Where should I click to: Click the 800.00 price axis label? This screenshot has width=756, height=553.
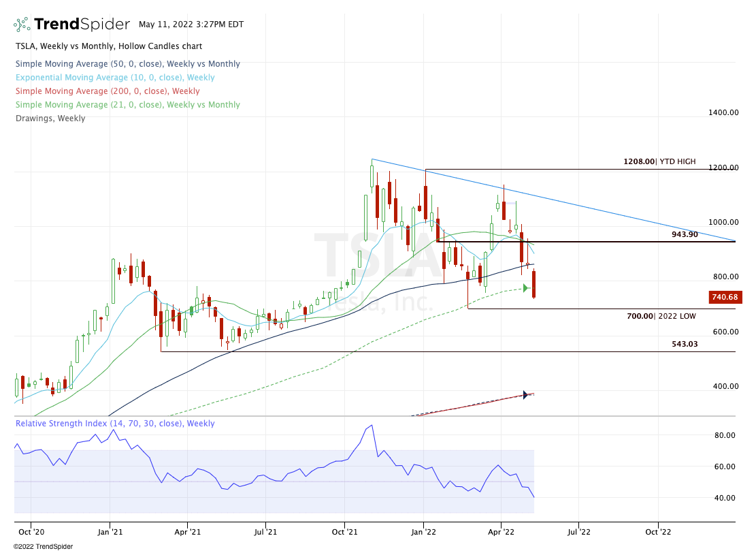[x=725, y=276]
